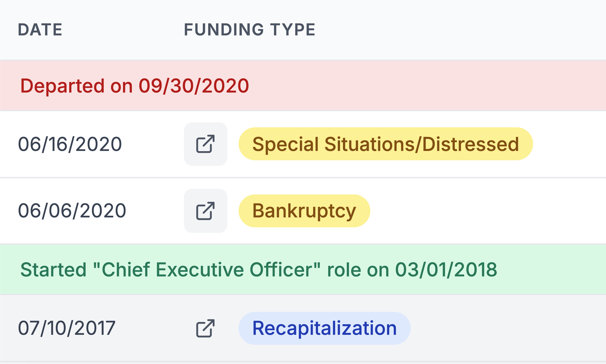Click the 06/06/2020 date cell
This screenshot has height=364, width=606.
pyautogui.click(x=72, y=211)
